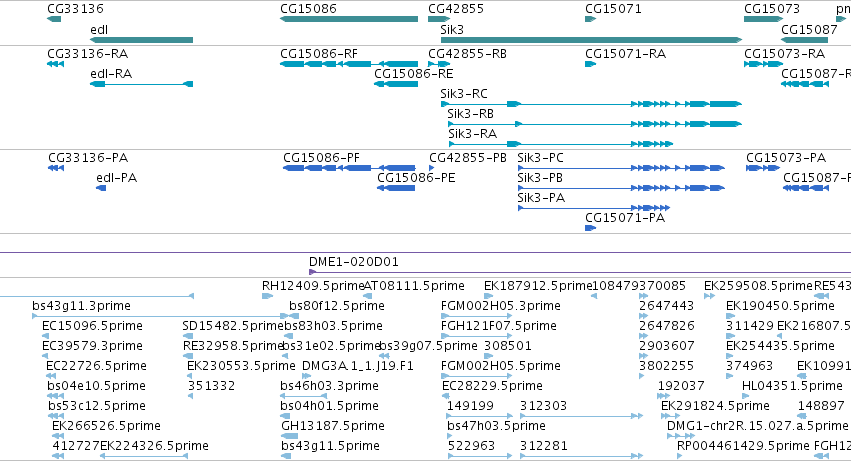The width and height of the screenshot is (851, 461).
Task: Select the EK230553.5prime EST label
Action: [241, 366]
